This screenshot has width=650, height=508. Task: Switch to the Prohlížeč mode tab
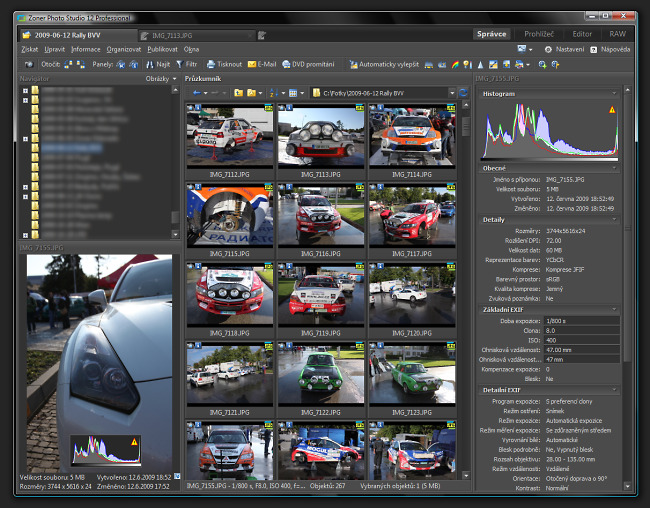click(539, 34)
